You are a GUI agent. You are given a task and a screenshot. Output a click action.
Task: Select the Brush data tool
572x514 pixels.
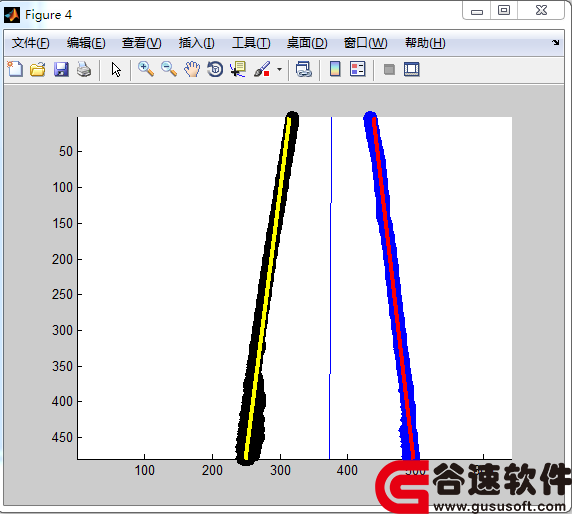(x=262, y=69)
